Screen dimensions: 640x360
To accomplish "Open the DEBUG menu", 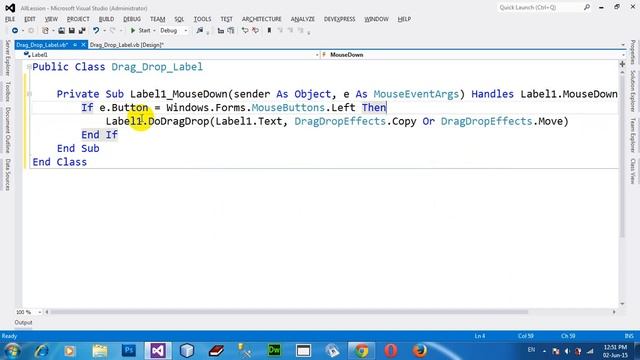I will pyautogui.click(x=132, y=19).
